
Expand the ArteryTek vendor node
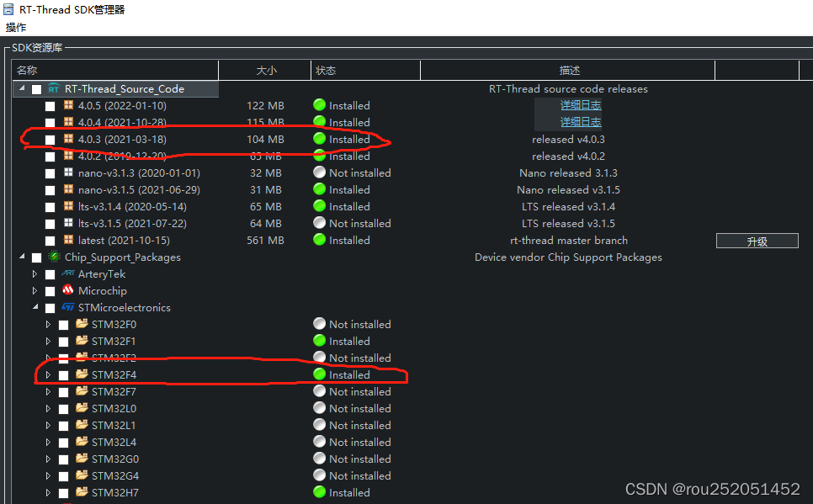(35, 273)
